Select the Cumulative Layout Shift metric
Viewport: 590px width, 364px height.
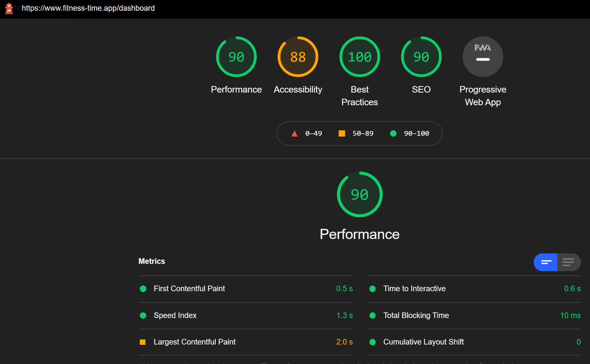pos(423,342)
